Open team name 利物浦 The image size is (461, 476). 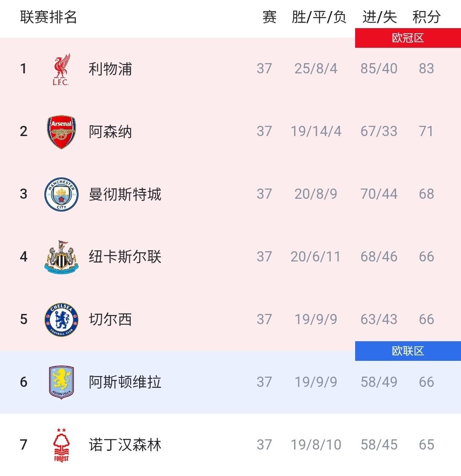(x=110, y=69)
